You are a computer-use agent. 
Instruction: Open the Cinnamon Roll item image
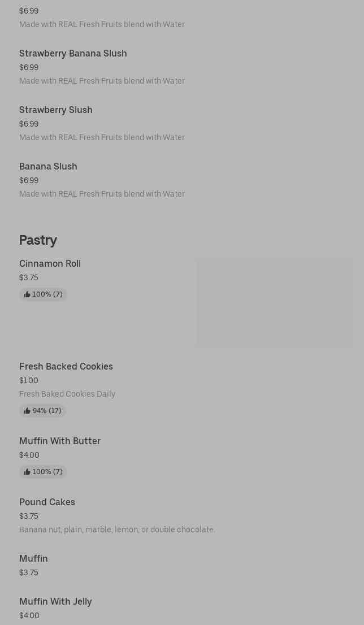[274, 302]
